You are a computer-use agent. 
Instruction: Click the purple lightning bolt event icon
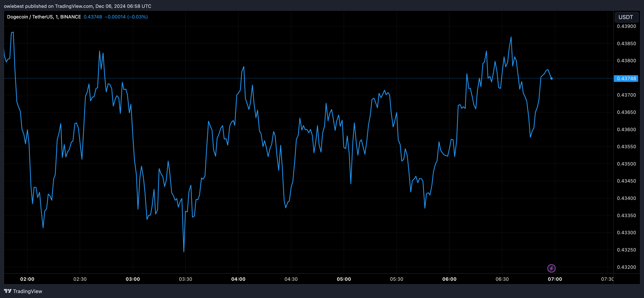[x=551, y=268]
